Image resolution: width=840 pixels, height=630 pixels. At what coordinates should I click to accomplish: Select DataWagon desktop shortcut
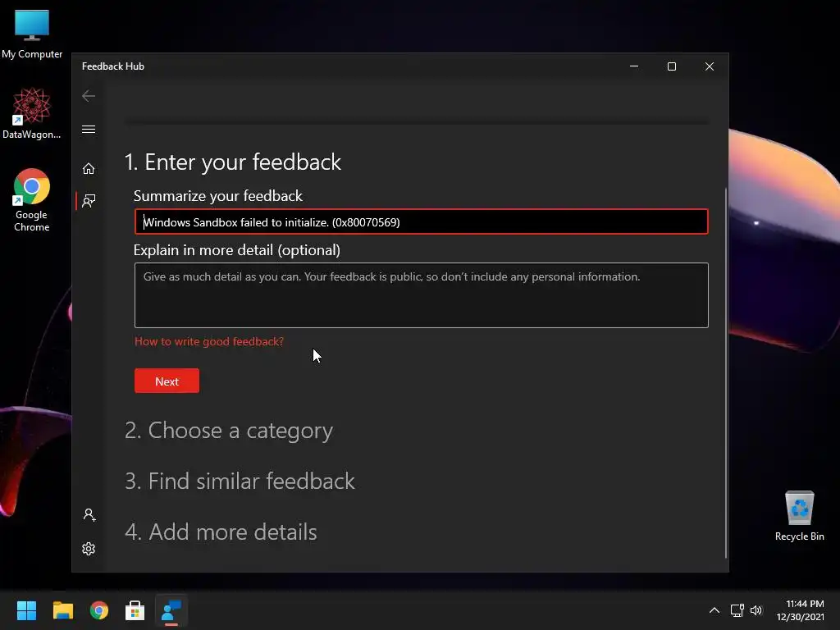[x=32, y=113]
